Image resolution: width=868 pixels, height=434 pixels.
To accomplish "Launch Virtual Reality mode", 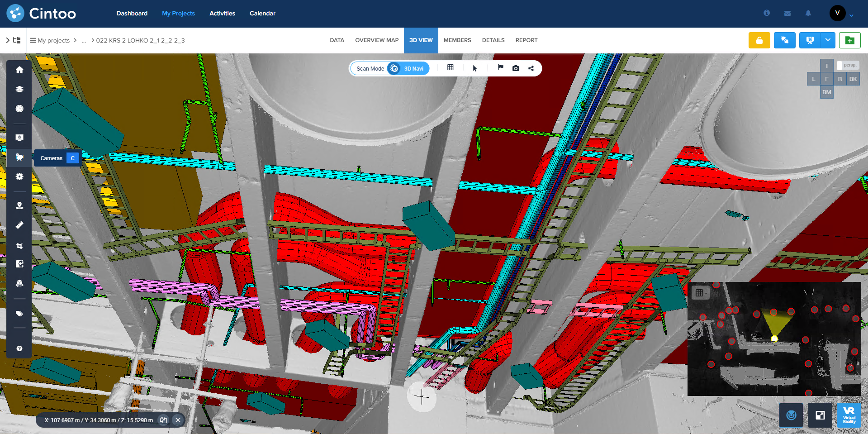I will coord(849,415).
